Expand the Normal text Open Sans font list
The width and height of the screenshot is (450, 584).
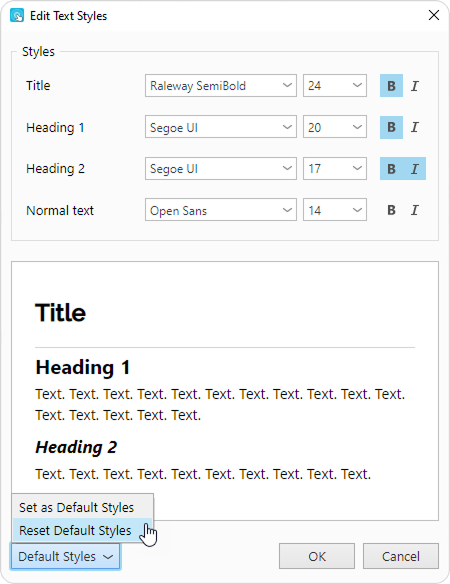coord(221,210)
